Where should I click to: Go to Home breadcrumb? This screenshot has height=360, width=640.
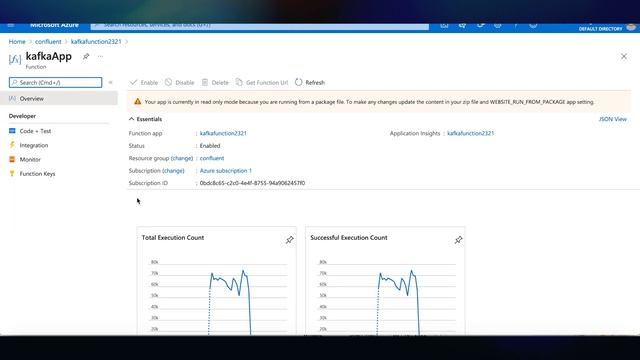point(17,42)
